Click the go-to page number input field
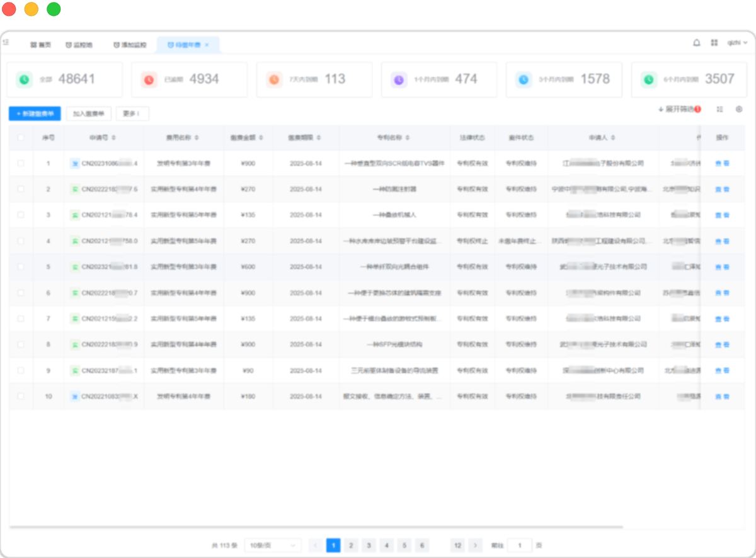Viewport: 756px width, 558px height. (519, 545)
